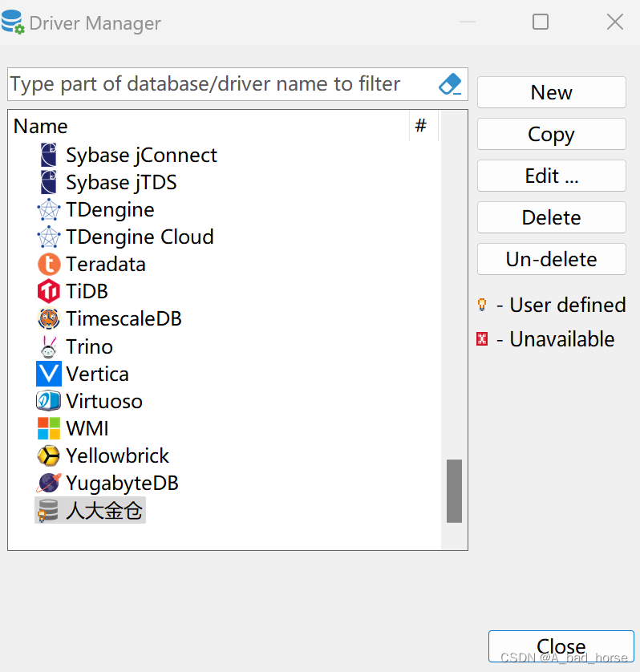640x672 pixels.
Task: Select the Virtuoso driver icon
Action: (48, 401)
